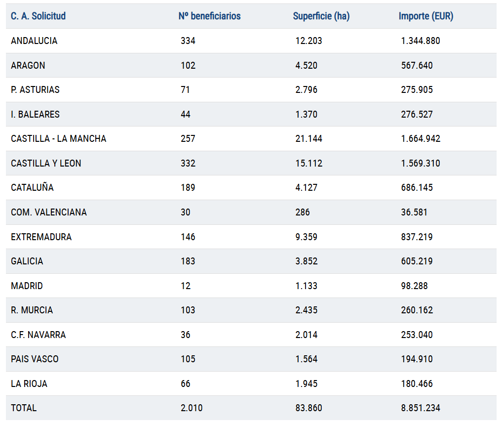Image resolution: width=504 pixels, height=426 pixels.
Task: Click the P. ASTURIAS cell
Action: point(35,90)
